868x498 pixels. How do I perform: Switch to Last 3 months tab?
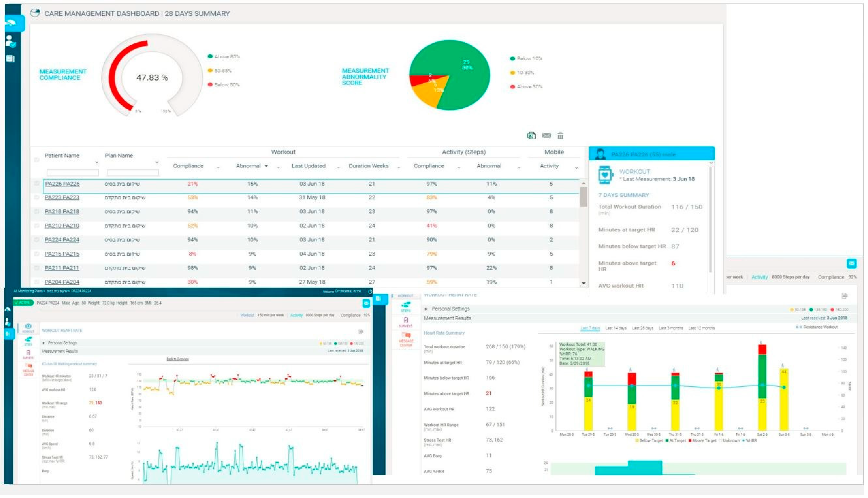click(x=671, y=328)
